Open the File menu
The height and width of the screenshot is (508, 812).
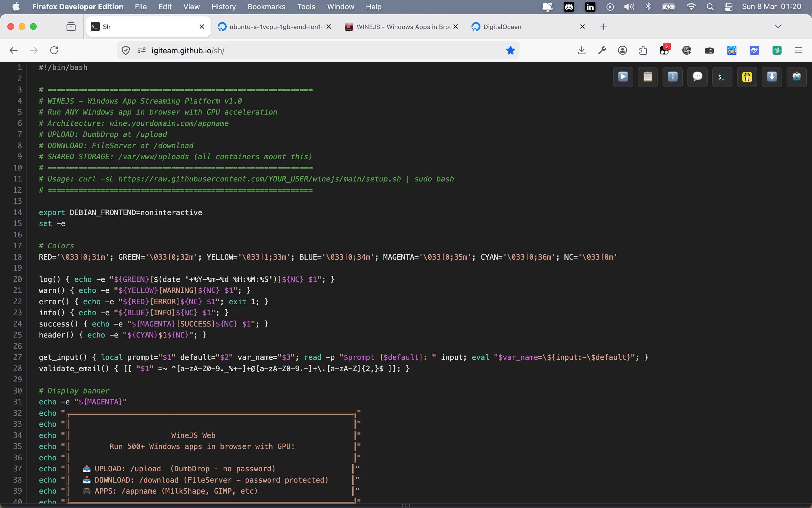(x=141, y=7)
